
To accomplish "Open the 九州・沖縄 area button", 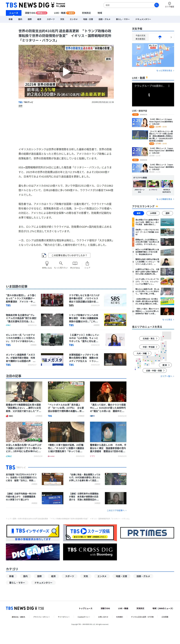I will [142, 353].
